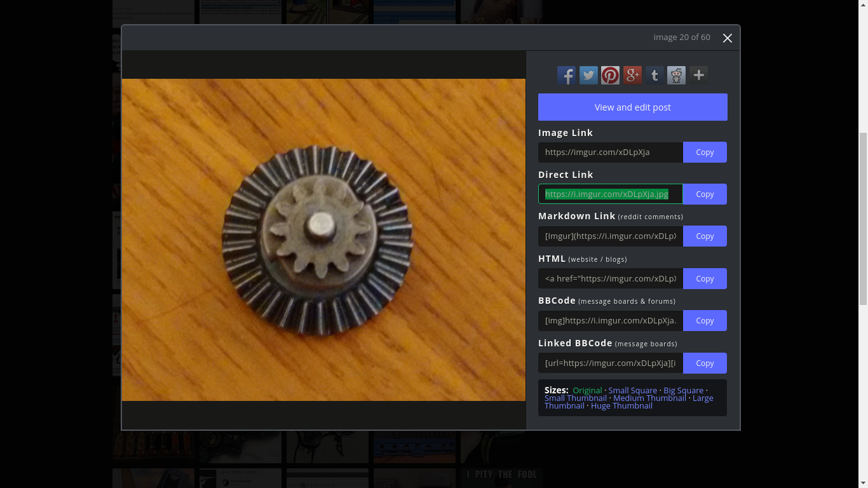The height and width of the screenshot is (488, 868).
Task: Click View and edit post button
Action: coord(632,107)
